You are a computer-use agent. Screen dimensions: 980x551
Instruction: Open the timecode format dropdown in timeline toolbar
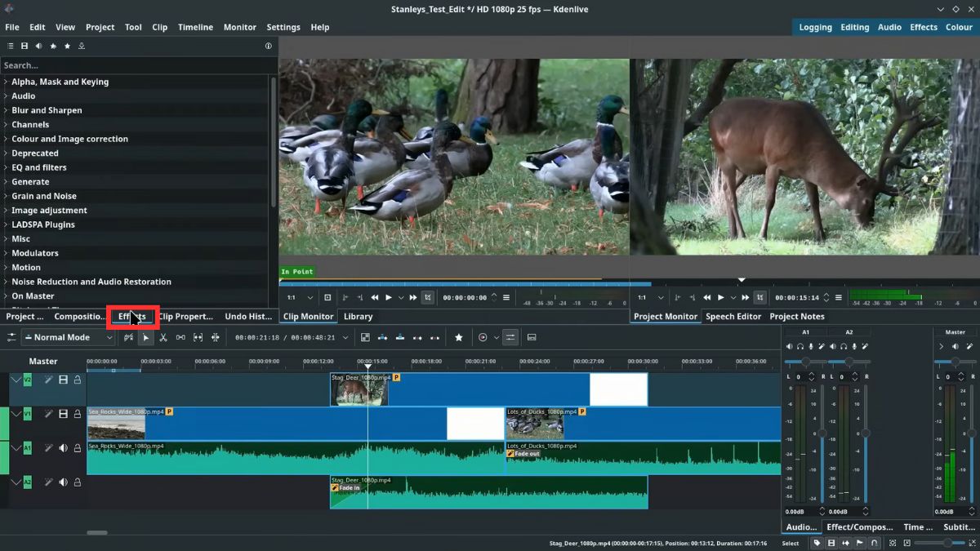point(345,337)
